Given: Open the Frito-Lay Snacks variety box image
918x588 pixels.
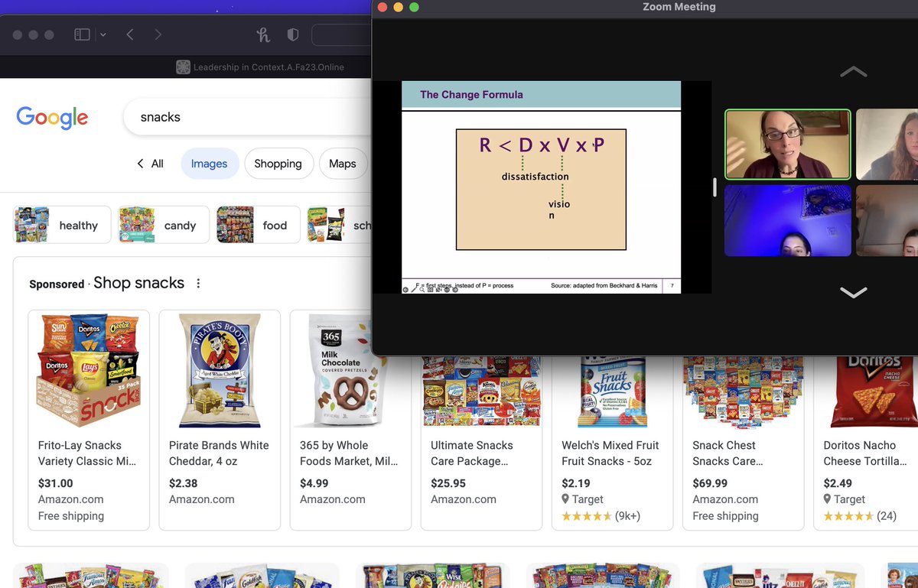Looking at the screenshot, I should (x=89, y=370).
